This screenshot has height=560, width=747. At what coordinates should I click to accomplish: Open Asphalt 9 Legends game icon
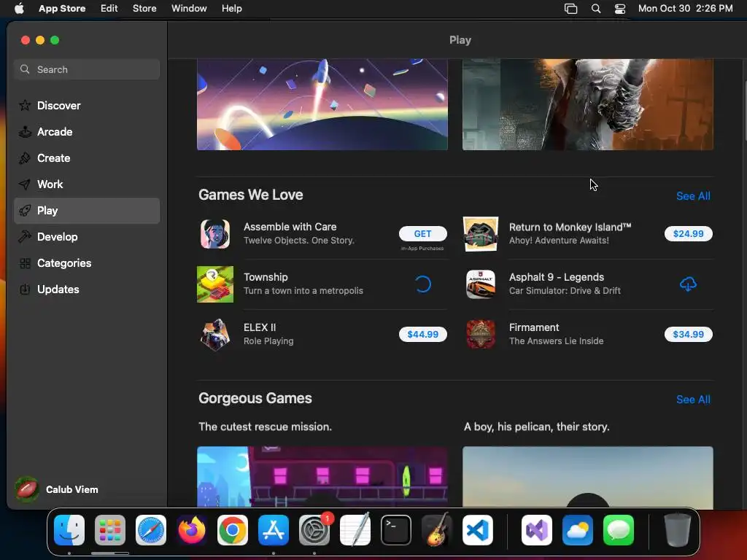click(x=481, y=284)
